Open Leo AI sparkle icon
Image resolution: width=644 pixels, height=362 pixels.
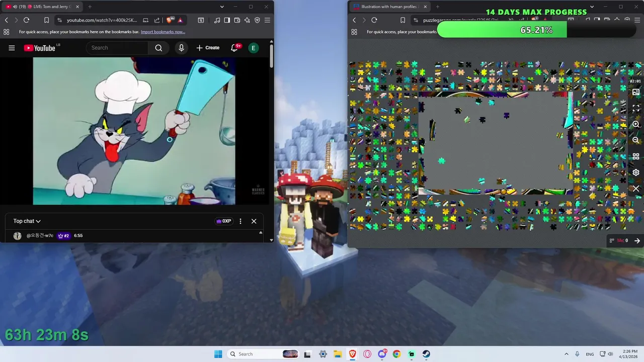(x=247, y=20)
